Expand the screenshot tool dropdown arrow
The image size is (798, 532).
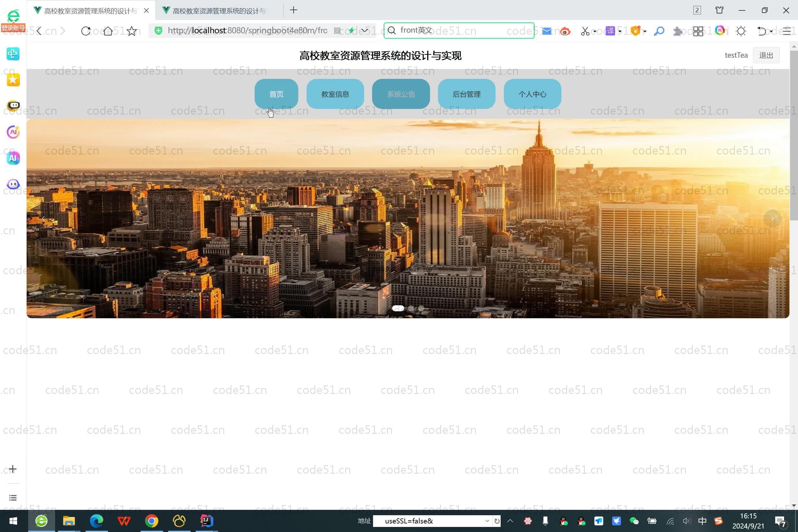(x=595, y=32)
